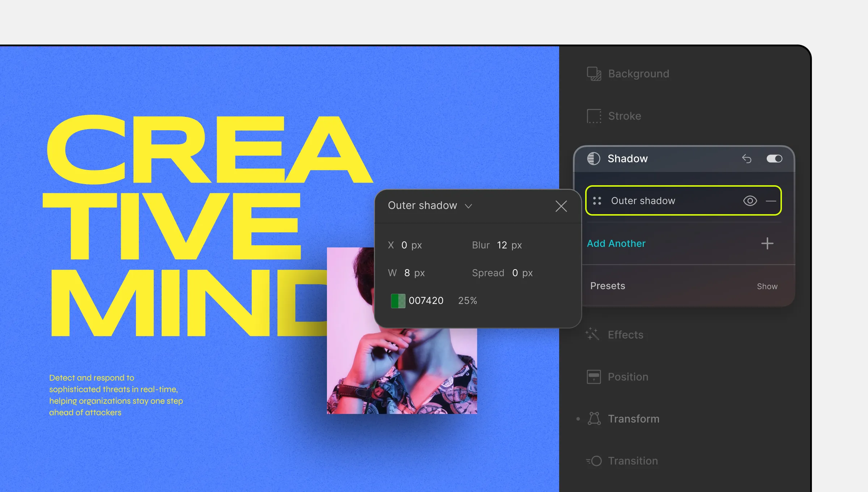
Task: Toggle the Shadow enable switch on
Action: 774,158
